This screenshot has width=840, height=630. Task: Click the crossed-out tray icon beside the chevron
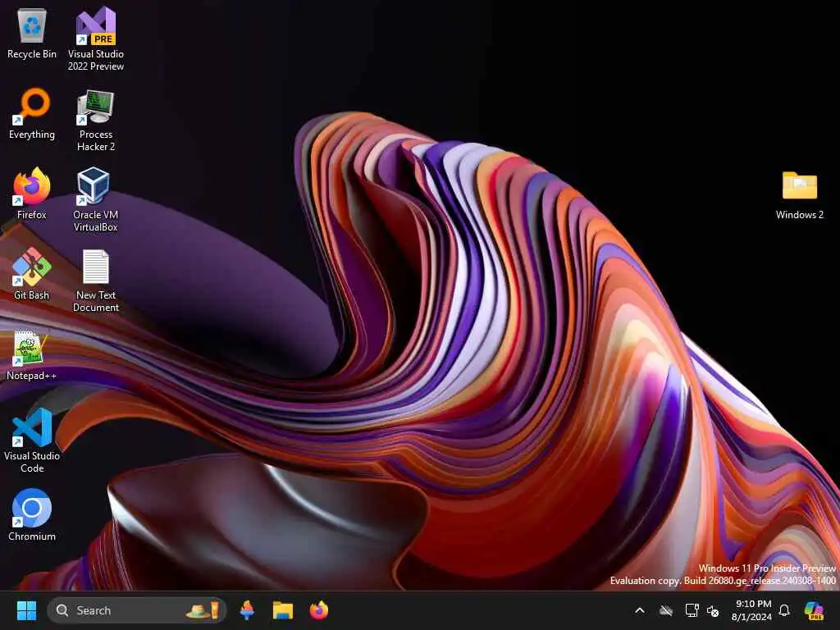(666, 610)
